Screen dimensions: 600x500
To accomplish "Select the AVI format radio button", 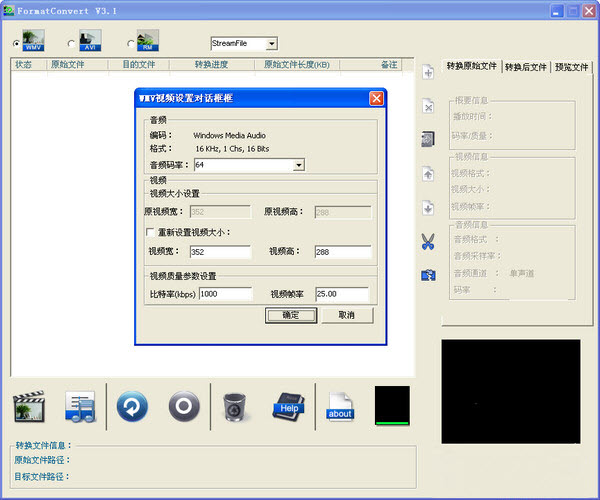I will coord(71,44).
